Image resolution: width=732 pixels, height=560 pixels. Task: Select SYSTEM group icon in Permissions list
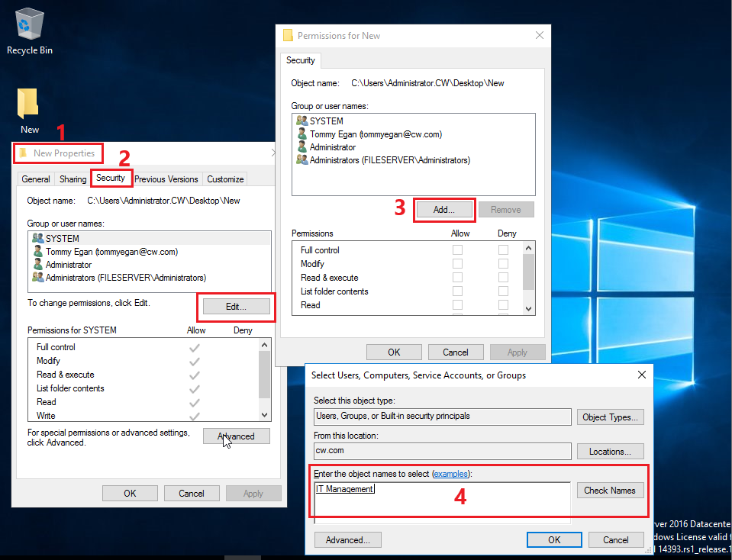tap(302, 121)
